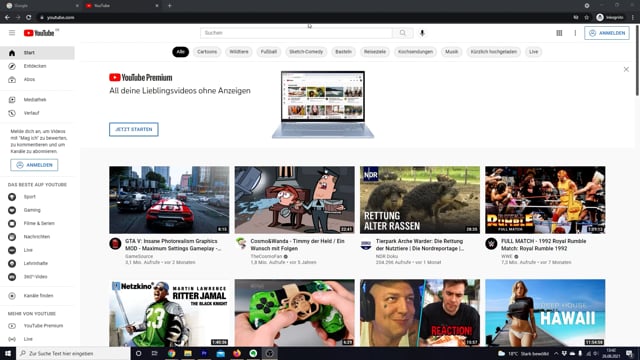Open the Lehrinhalte category

(37, 263)
